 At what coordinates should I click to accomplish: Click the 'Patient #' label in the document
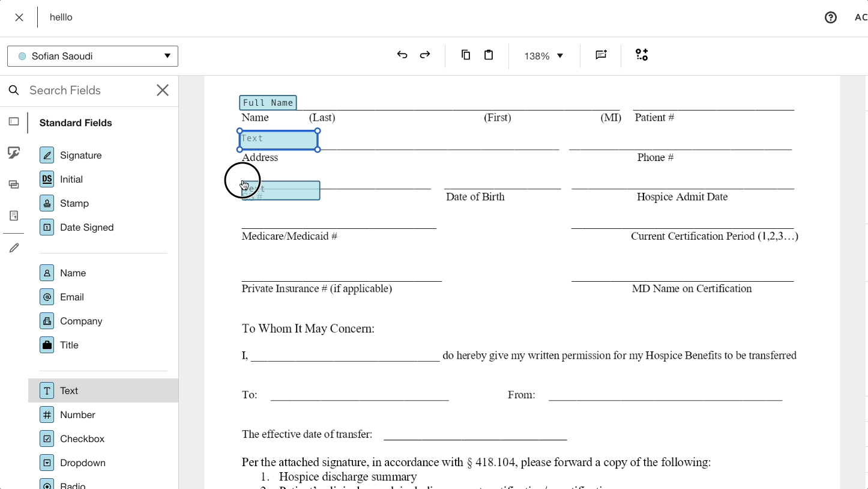(x=654, y=118)
